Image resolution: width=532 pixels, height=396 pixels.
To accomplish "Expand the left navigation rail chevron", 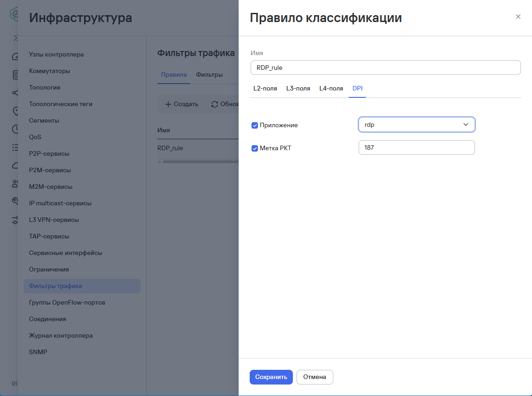I will 16,38.
